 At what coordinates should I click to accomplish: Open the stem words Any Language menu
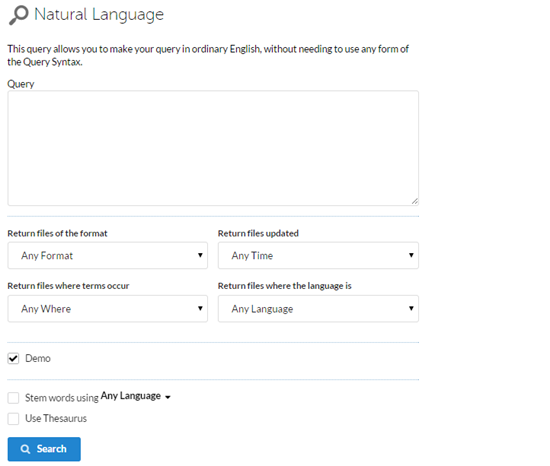tap(136, 396)
